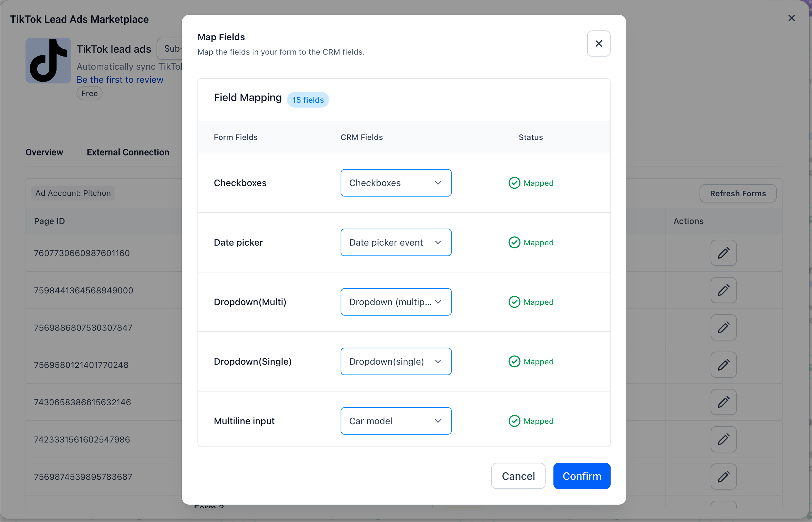812x522 pixels.
Task: Click the TikTok app logo
Action: point(48,61)
